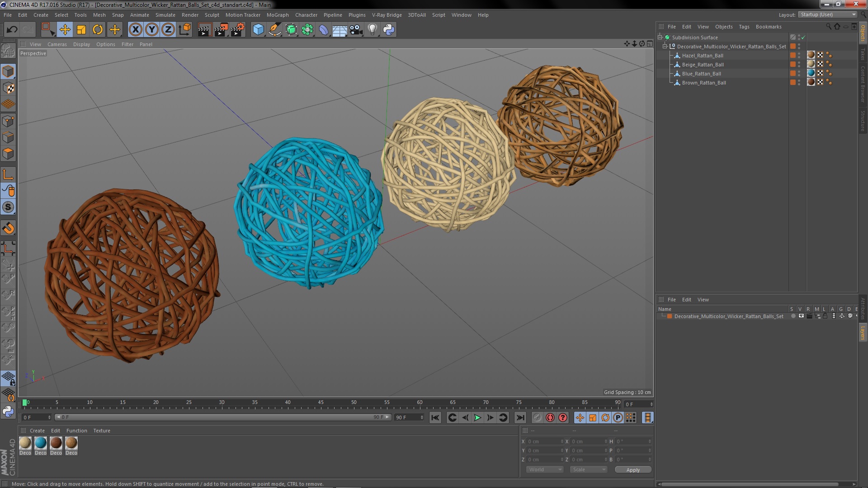Screen dimensions: 868x488
Task: Open material manager Function menu
Action: click(x=77, y=431)
